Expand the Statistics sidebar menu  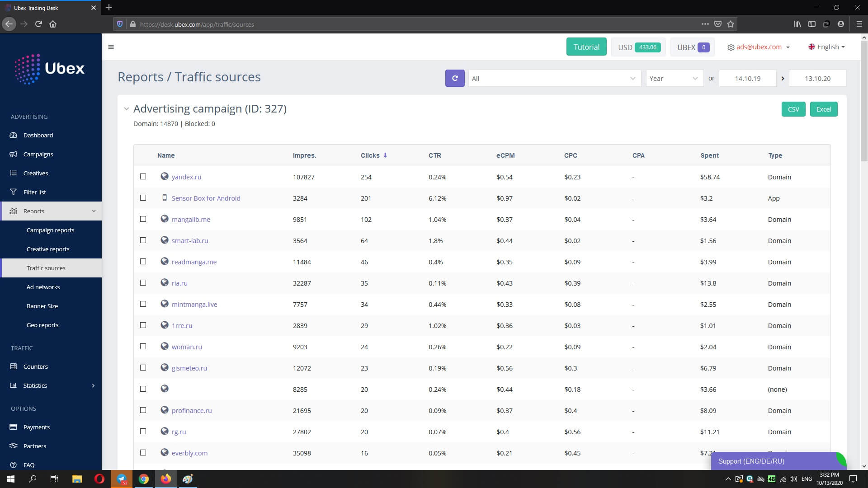point(51,385)
